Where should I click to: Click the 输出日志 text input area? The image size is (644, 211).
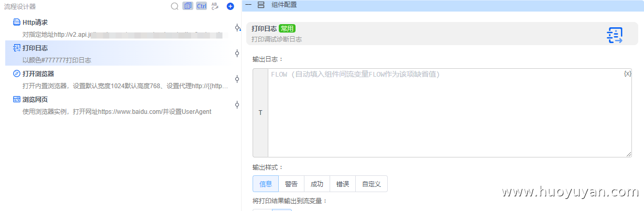point(450,112)
